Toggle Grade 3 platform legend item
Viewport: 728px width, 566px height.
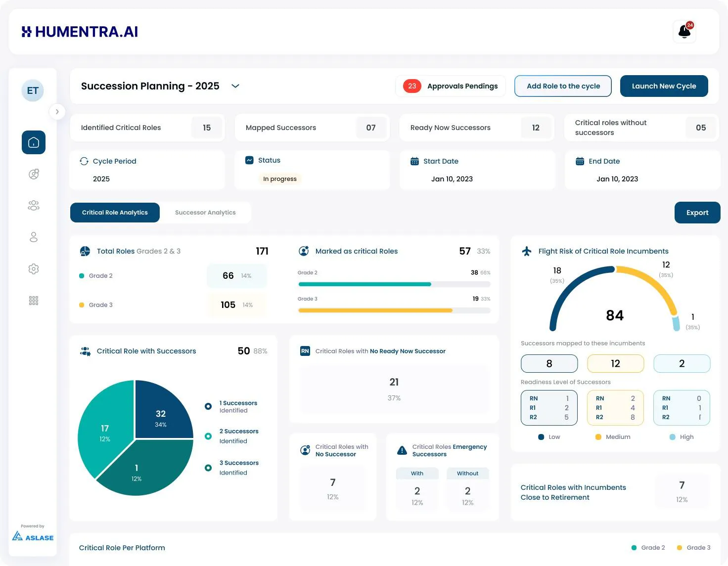tap(693, 548)
